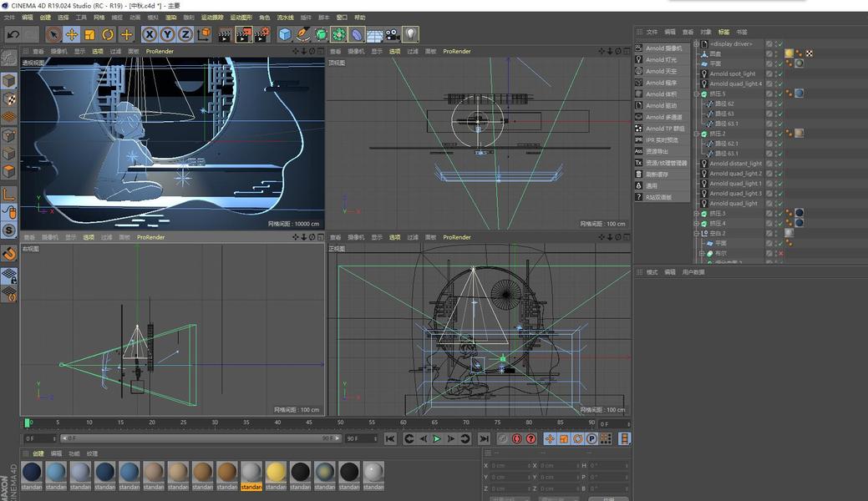Click the Undo arrow icon
The width and height of the screenshot is (868, 501).
(13, 34)
